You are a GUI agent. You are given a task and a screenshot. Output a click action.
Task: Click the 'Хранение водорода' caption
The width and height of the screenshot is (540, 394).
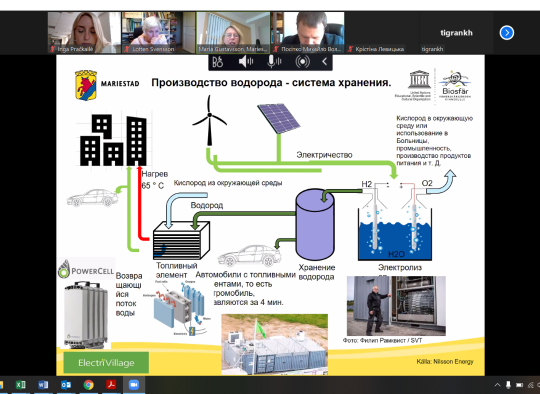(x=316, y=272)
